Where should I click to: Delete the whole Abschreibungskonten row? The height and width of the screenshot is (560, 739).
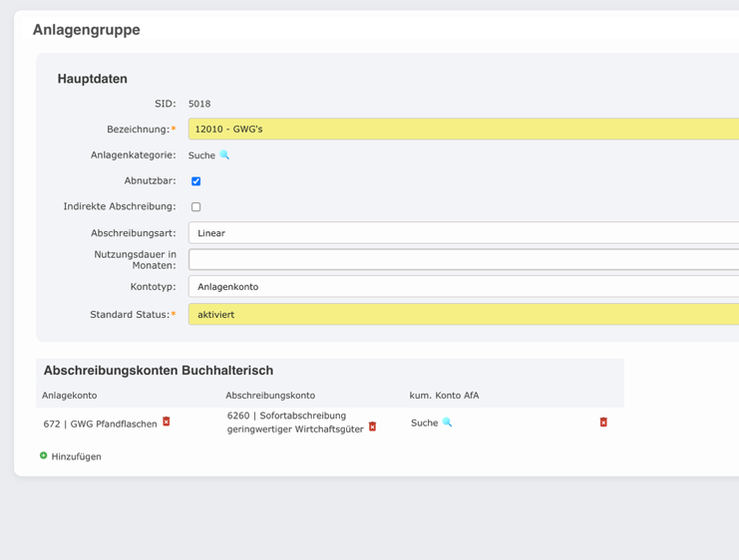click(603, 422)
